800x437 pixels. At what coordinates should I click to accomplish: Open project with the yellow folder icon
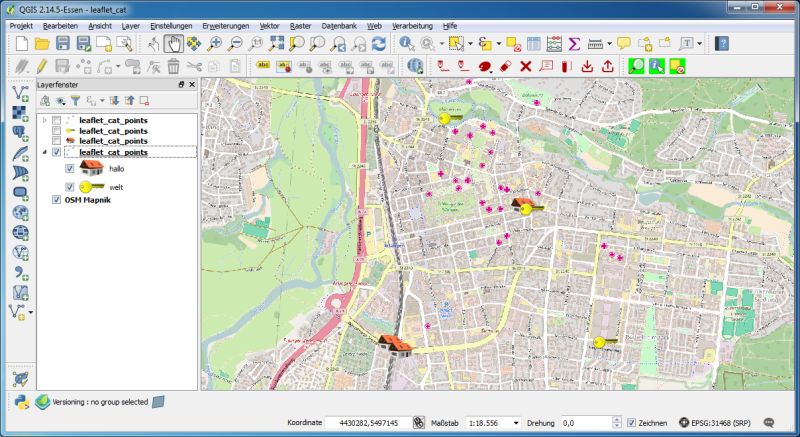(x=42, y=43)
